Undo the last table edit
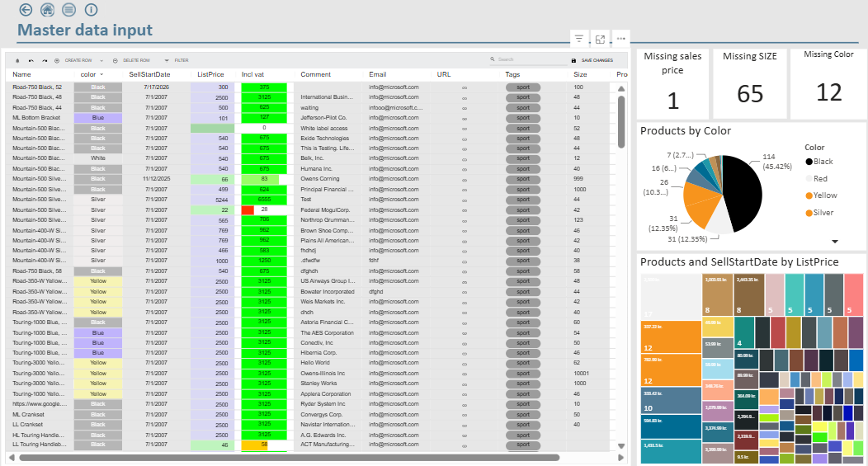The width and height of the screenshot is (868, 466). pyautogui.click(x=31, y=60)
